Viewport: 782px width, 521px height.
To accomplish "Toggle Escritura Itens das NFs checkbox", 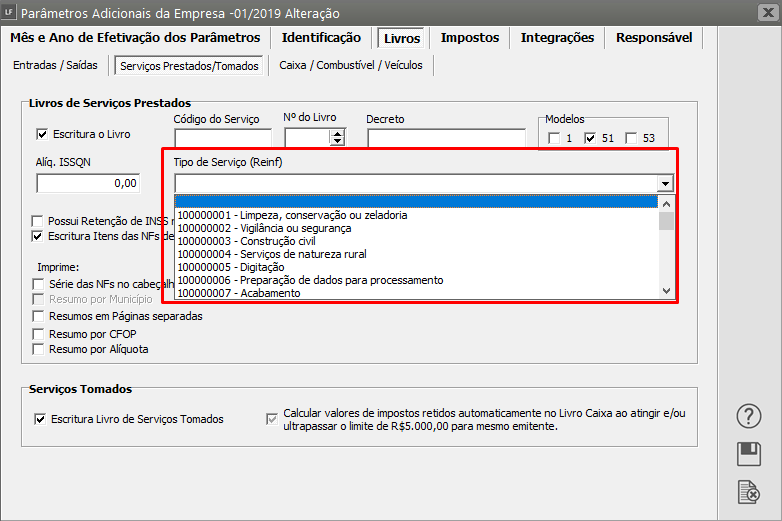I will click(37, 236).
